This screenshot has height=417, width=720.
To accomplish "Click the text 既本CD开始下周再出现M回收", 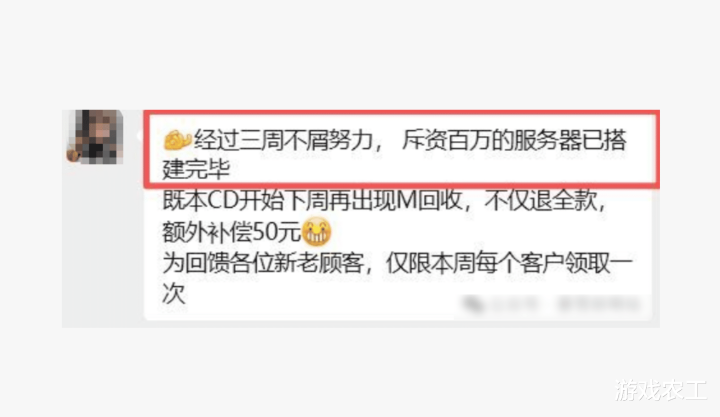I will coord(312,201).
